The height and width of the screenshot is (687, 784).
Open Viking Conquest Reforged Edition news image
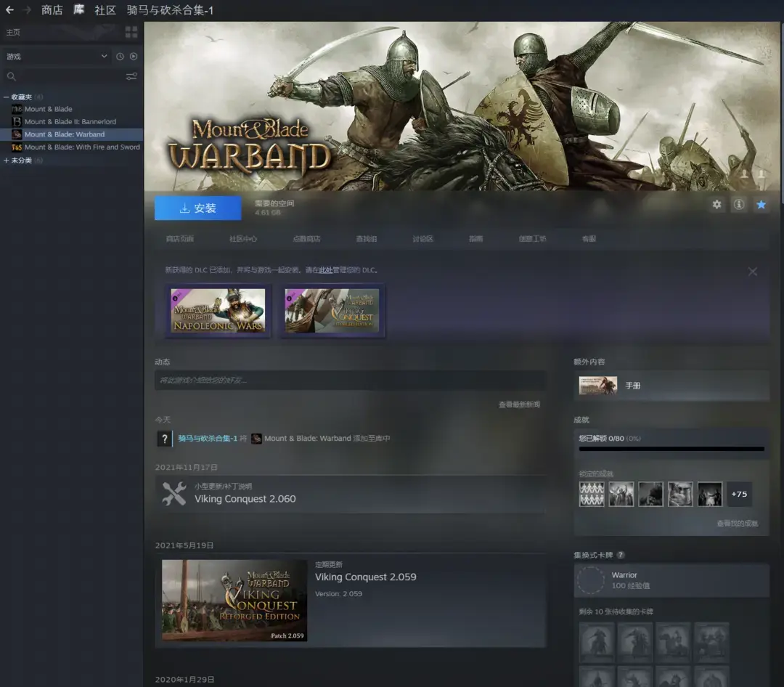[234, 601]
